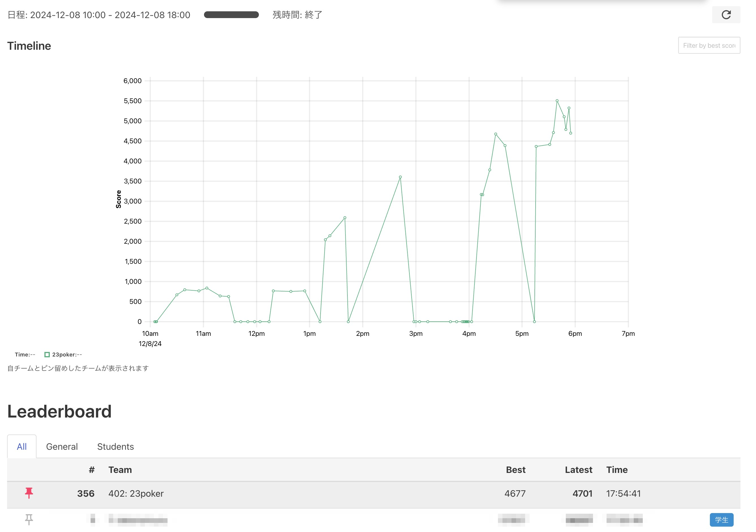The width and height of the screenshot is (756, 532).
Task: Open the General leaderboard tab
Action: coord(62,446)
